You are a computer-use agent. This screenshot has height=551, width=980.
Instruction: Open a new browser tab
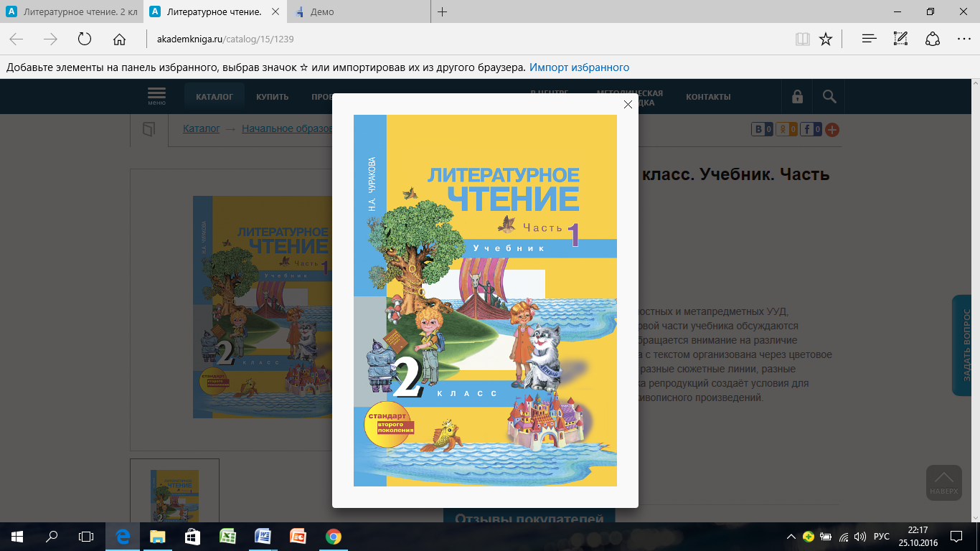coord(443,11)
